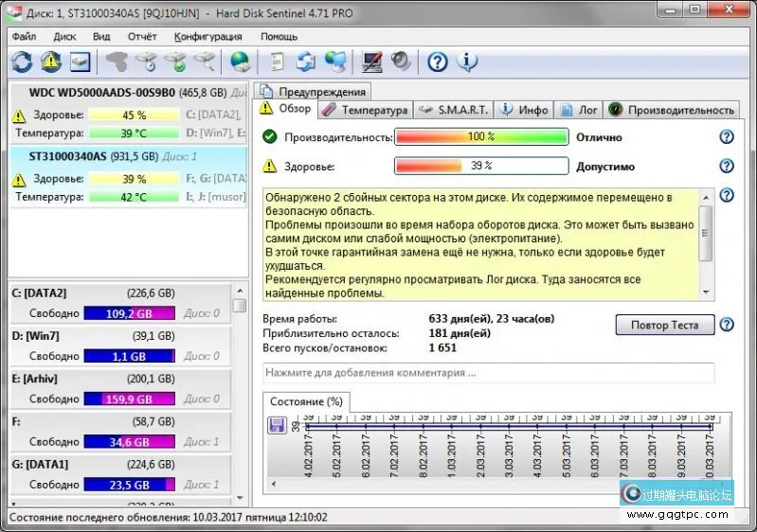Click the blue info 'i' toolbar icon
The width and height of the screenshot is (757, 532).
(466, 62)
